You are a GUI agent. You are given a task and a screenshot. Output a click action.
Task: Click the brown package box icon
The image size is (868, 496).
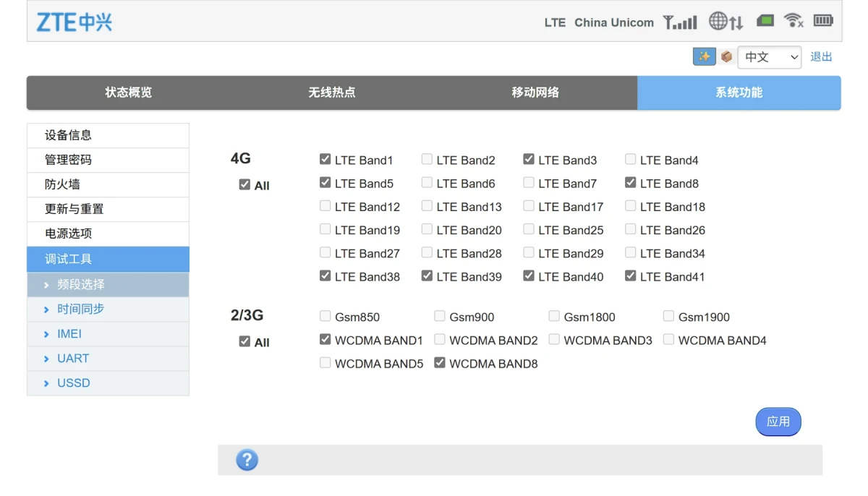tap(726, 56)
